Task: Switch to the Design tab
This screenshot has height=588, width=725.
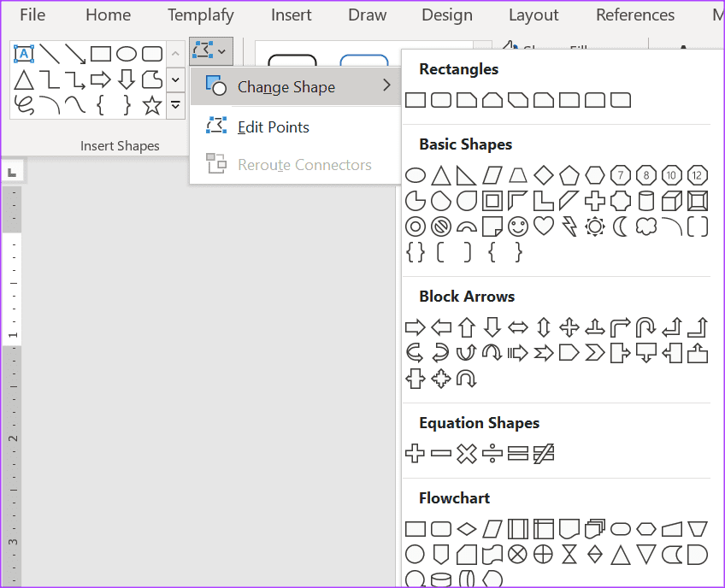Action: pos(447,15)
